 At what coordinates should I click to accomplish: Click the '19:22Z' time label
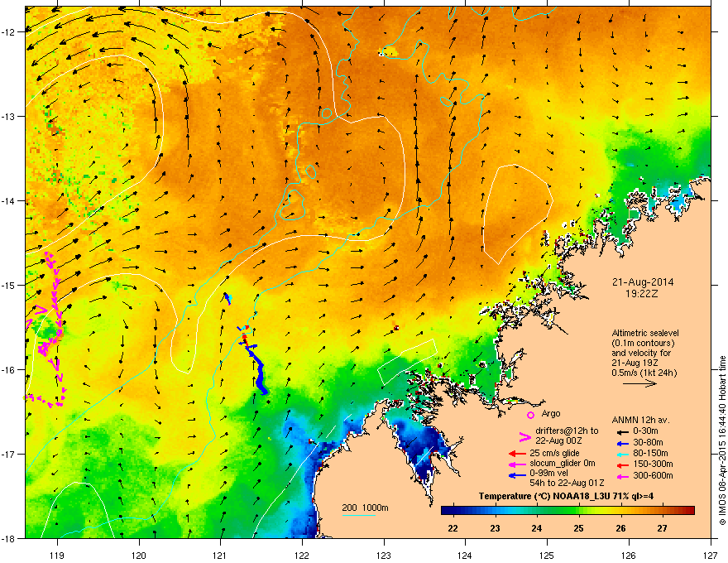click(x=642, y=294)
